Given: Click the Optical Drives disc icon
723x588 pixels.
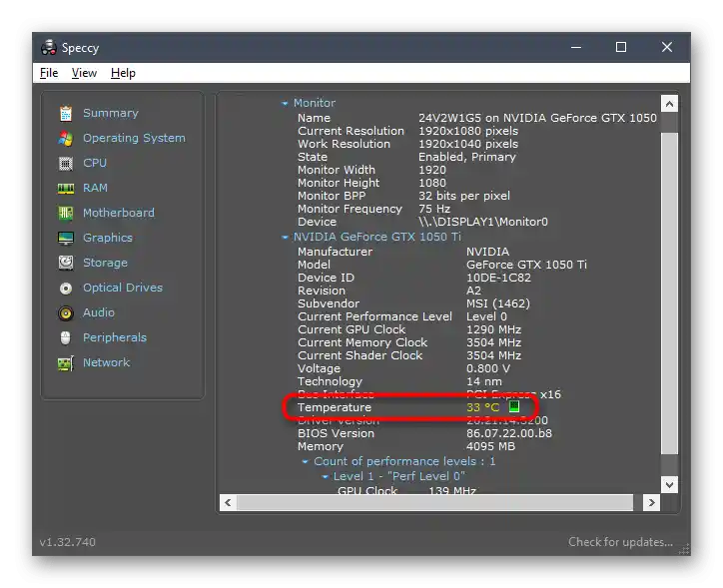Looking at the screenshot, I should coord(66,288).
